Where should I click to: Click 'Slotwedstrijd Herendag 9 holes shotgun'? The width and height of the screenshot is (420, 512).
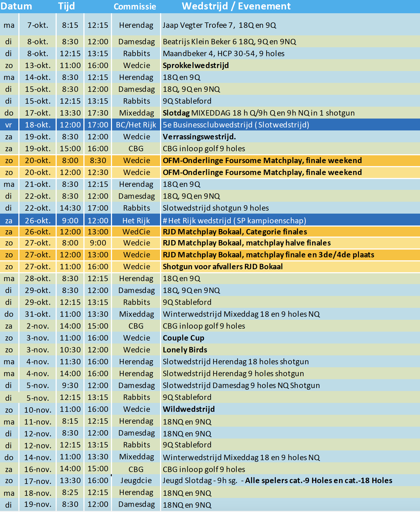[x=233, y=373]
